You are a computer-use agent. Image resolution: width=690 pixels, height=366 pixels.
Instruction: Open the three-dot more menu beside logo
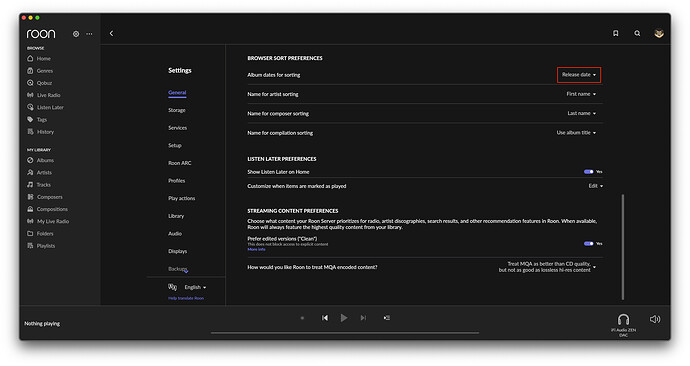89,34
